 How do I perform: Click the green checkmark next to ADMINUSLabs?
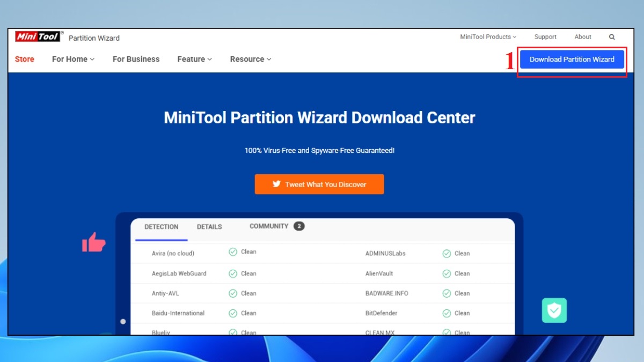pos(447,252)
